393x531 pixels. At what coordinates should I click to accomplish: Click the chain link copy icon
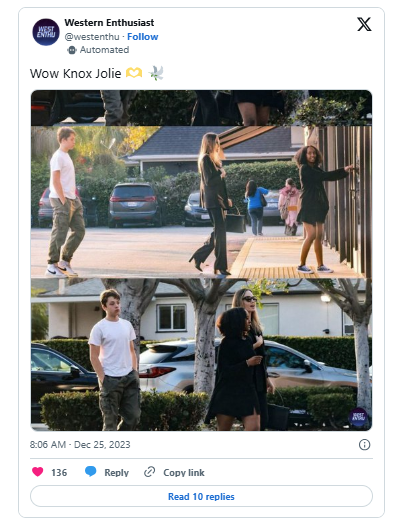pos(149,472)
